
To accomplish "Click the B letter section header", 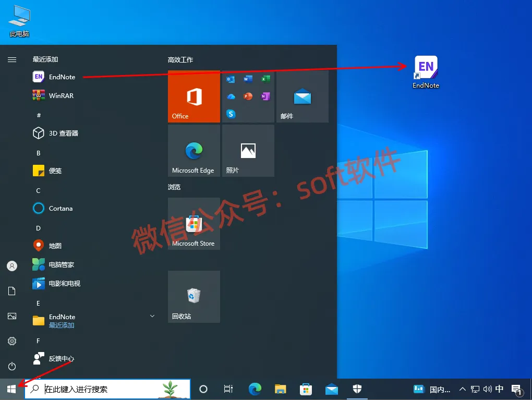I will (x=39, y=153).
